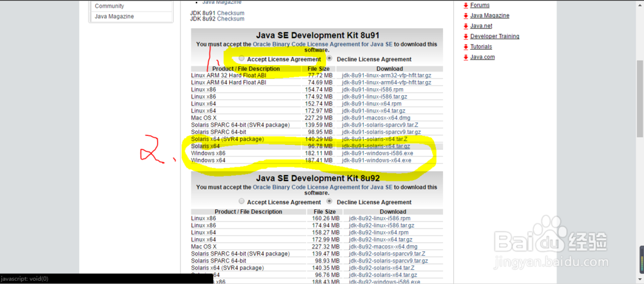
Task: Download jdk-8u91-linux-arm32-vfp-hflt.tar.gz
Action: (x=386, y=75)
